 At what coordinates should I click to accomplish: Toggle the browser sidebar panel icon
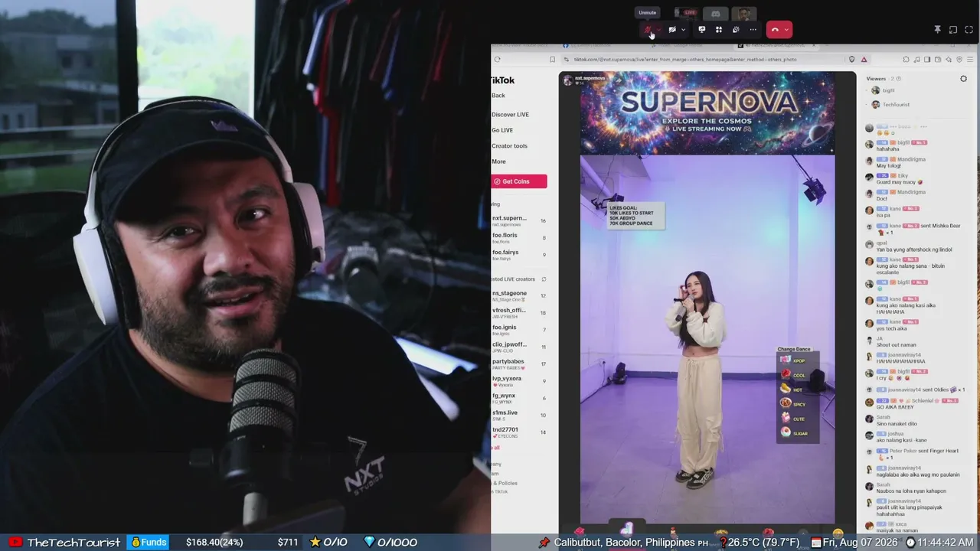tap(927, 59)
